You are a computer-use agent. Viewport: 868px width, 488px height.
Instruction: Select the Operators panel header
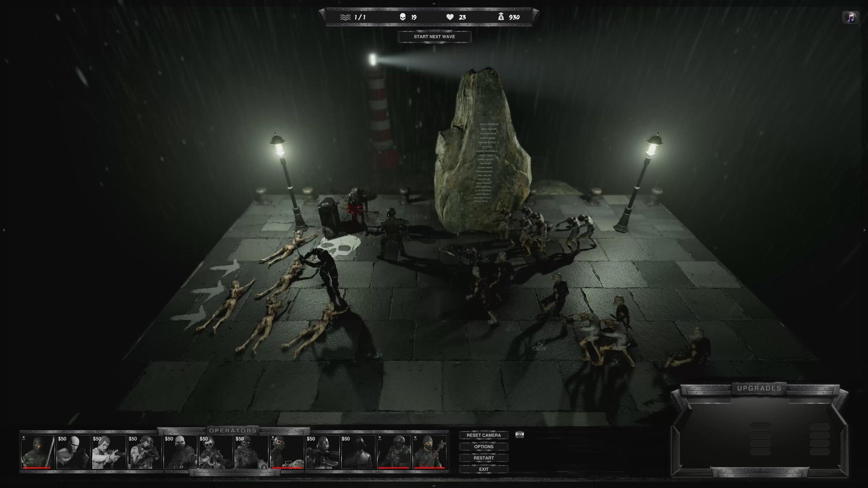(233, 431)
